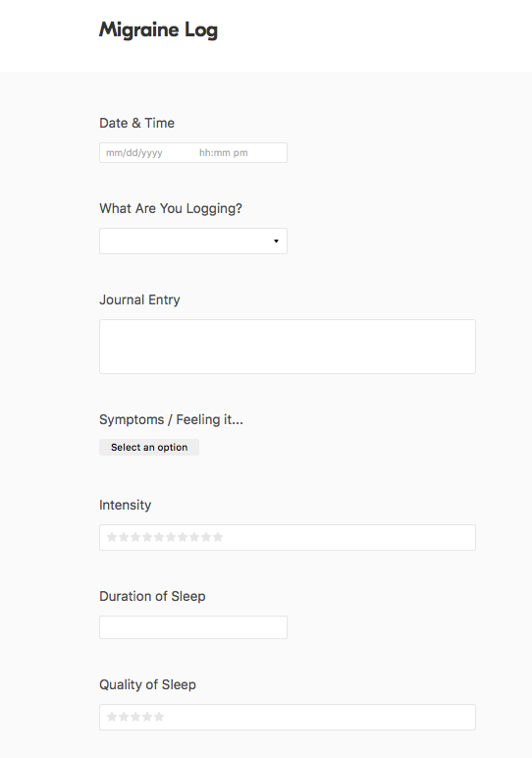Open the What Are You Logging dropdown
The width and height of the screenshot is (532, 758).
[x=193, y=241]
